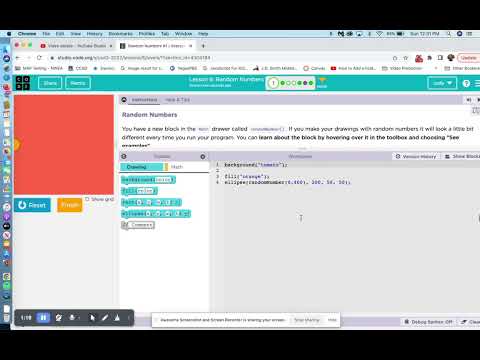This screenshot has width=480, height=360.
Task: Click Hide in the screen sharing bar
Action: click(x=332, y=320)
